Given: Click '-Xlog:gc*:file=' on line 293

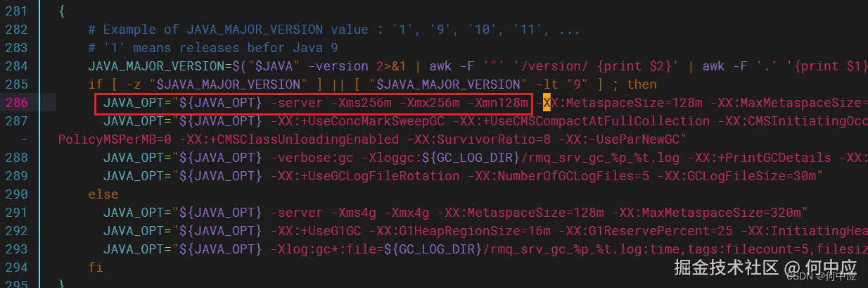Looking at the screenshot, I should [327, 249].
